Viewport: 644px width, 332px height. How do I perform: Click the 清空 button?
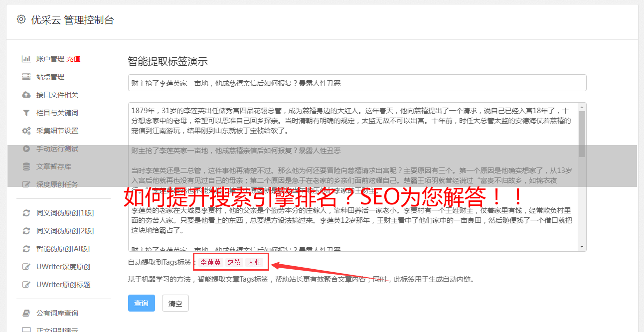point(175,303)
